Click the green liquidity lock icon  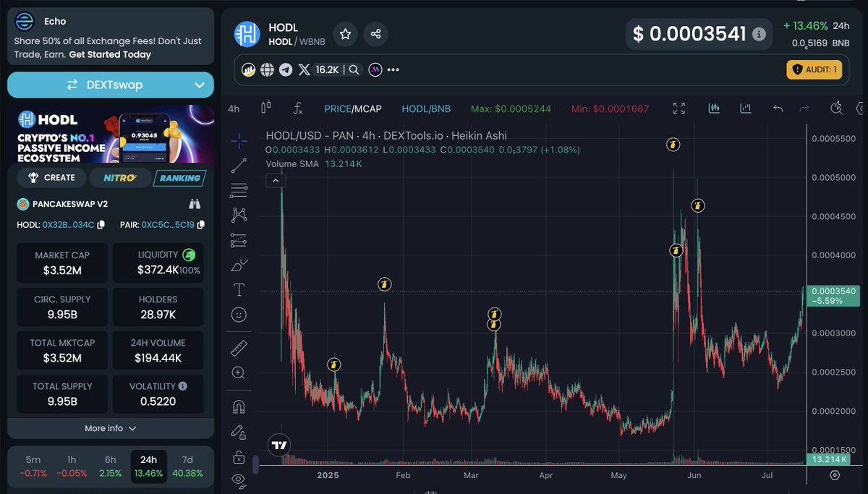tap(188, 255)
